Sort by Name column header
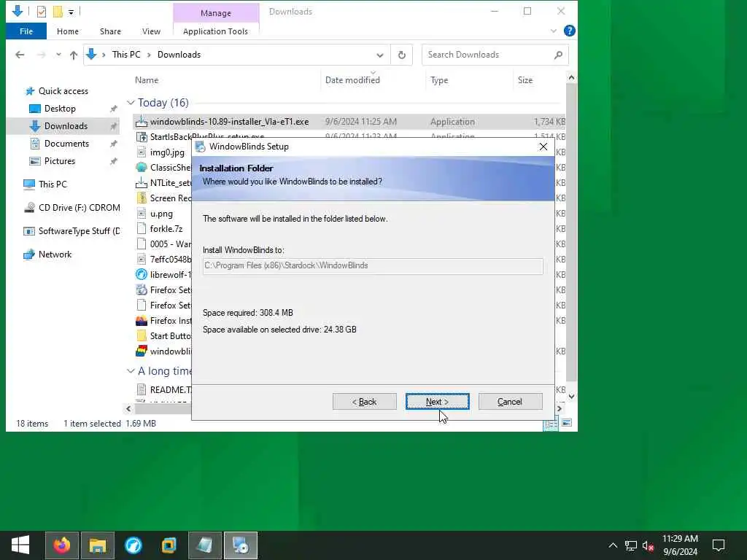747x560 pixels. pyautogui.click(x=147, y=80)
